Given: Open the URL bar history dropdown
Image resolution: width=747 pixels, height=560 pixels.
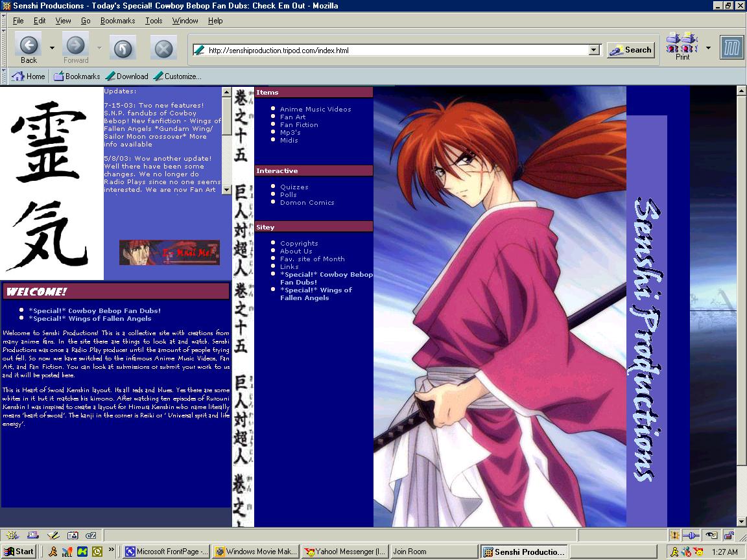Looking at the screenshot, I should [x=594, y=50].
